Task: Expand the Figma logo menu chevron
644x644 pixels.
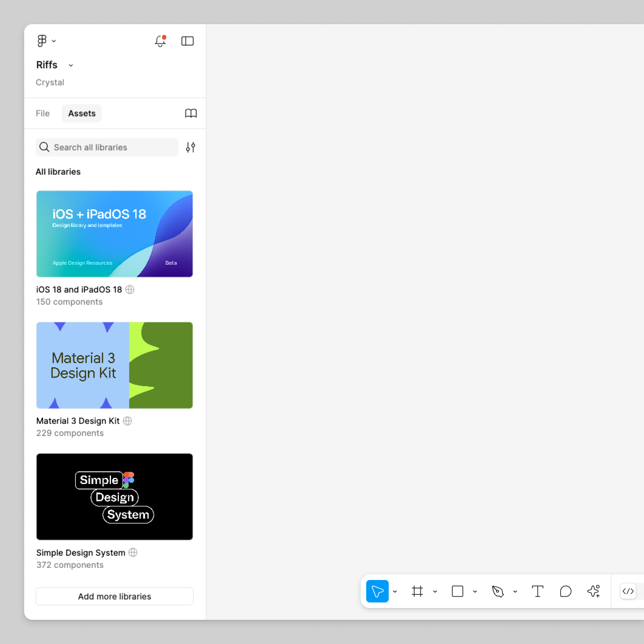Action: (54, 41)
